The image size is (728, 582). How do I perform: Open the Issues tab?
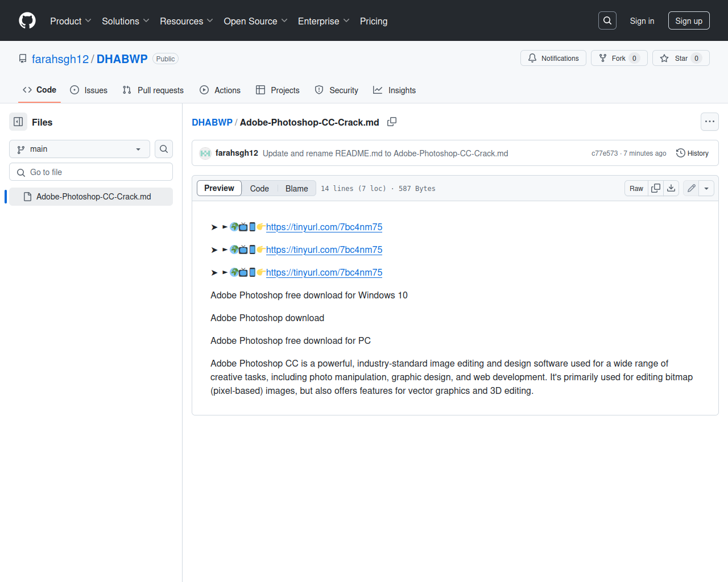point(89,90)
